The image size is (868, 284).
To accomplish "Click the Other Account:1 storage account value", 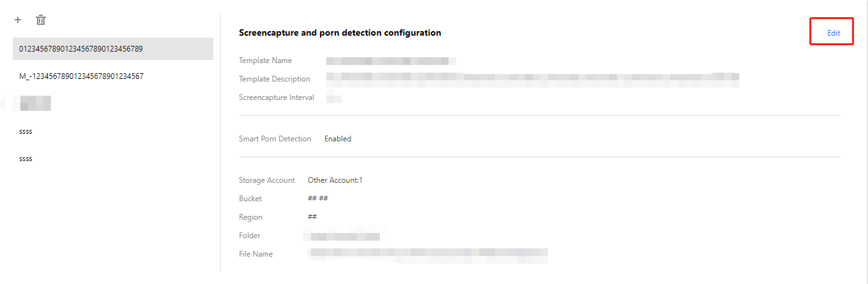I will click(x=335, y=180).
